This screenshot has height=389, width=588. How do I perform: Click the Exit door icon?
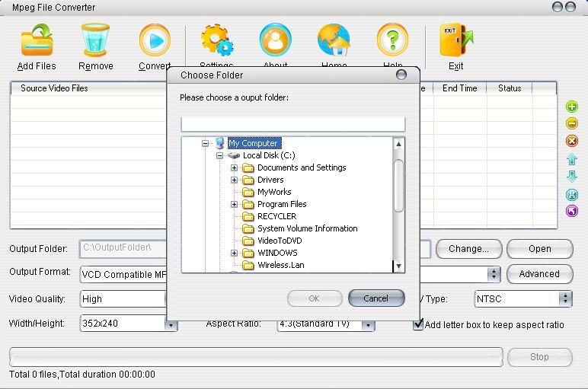coord(456,40)
